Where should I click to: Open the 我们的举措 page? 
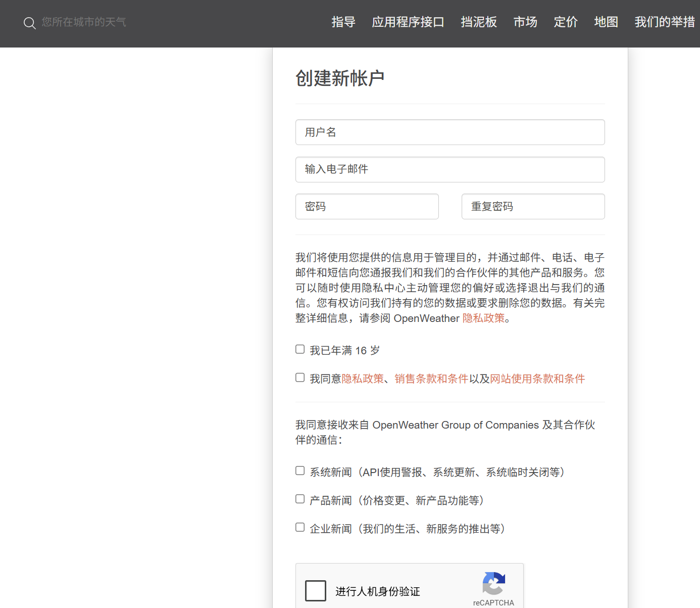[664, 22]
